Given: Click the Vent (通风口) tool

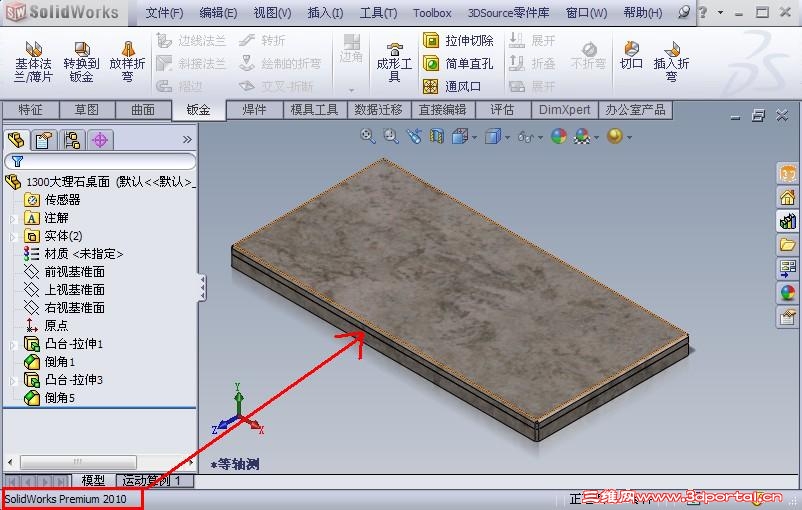Looking at the screenshot, I should tap(452, 86).
